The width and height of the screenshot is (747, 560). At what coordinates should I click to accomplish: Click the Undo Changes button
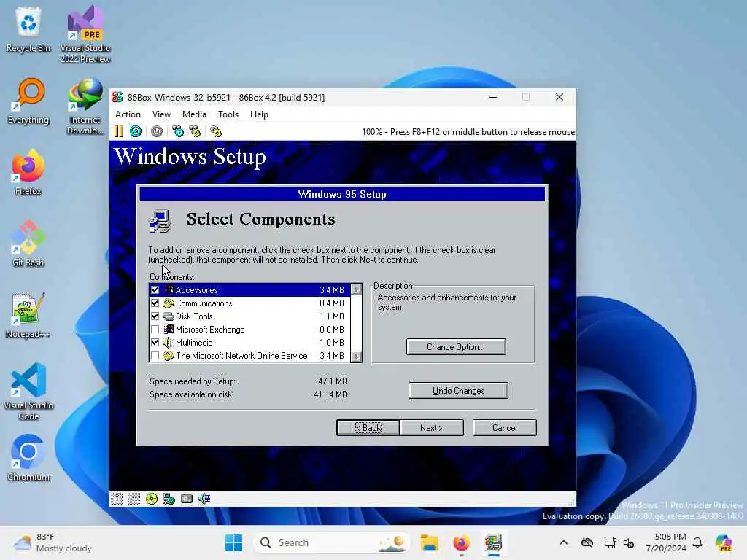[x=458, y=391]
